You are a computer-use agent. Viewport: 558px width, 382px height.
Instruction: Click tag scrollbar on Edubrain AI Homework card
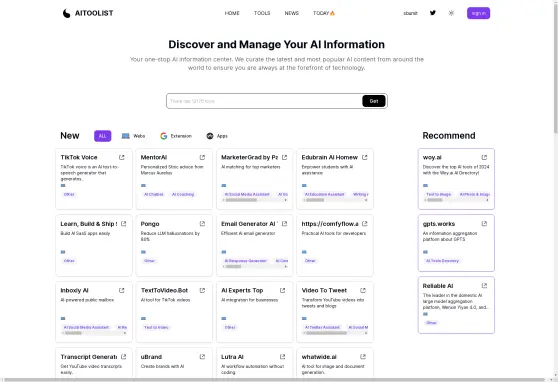335,200
